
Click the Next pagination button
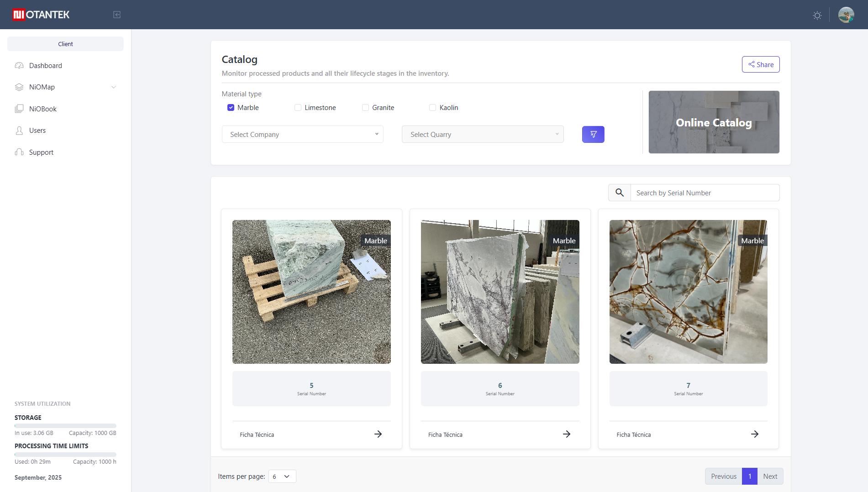pyautogui.click(x=770, y=476)
